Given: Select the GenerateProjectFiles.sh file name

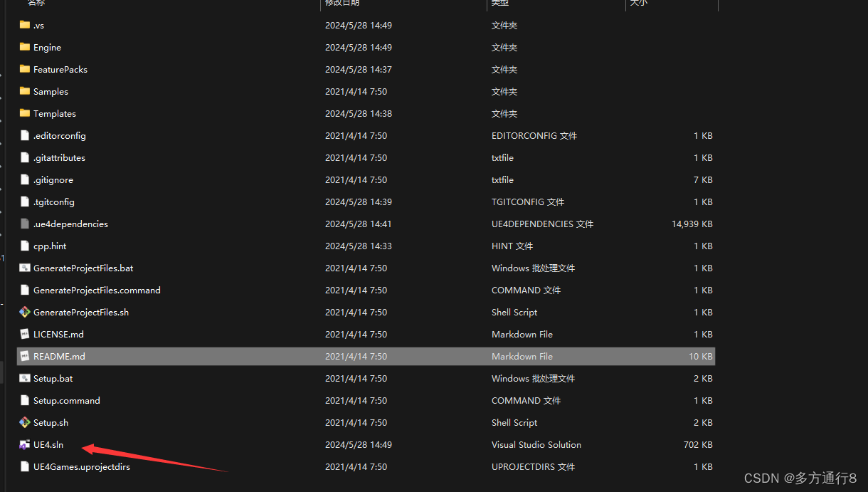Looking at the screenshot, I should (81, 313).
